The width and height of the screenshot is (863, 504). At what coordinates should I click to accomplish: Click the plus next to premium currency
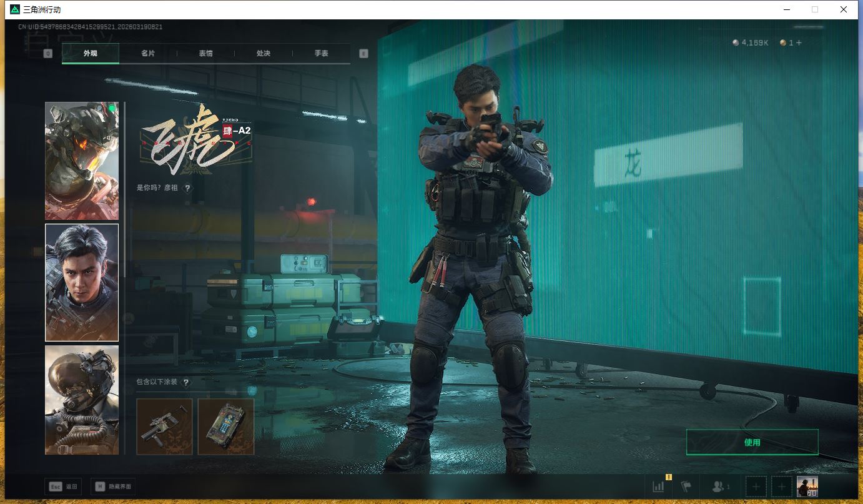[799, 42]
